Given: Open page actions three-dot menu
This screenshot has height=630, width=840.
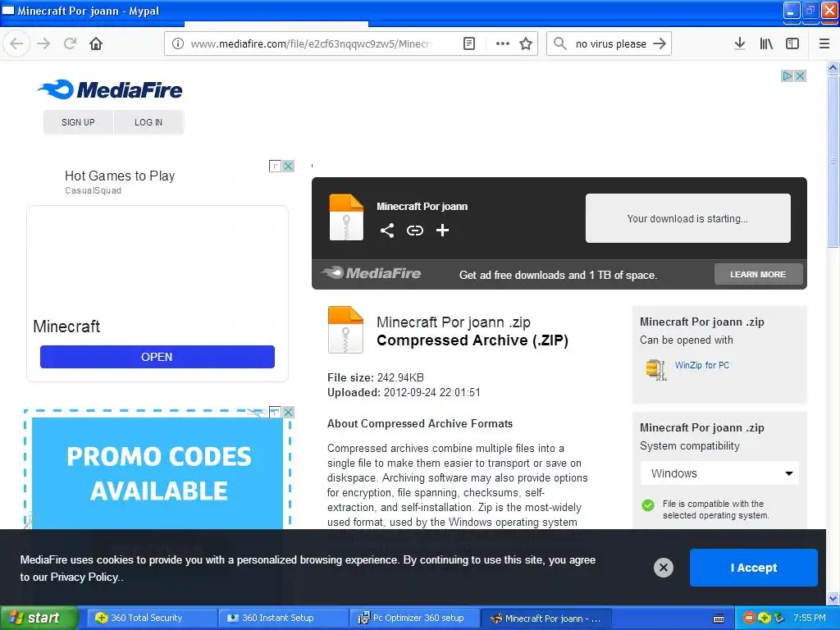Looking at the screenshot, I should [503, 43].
